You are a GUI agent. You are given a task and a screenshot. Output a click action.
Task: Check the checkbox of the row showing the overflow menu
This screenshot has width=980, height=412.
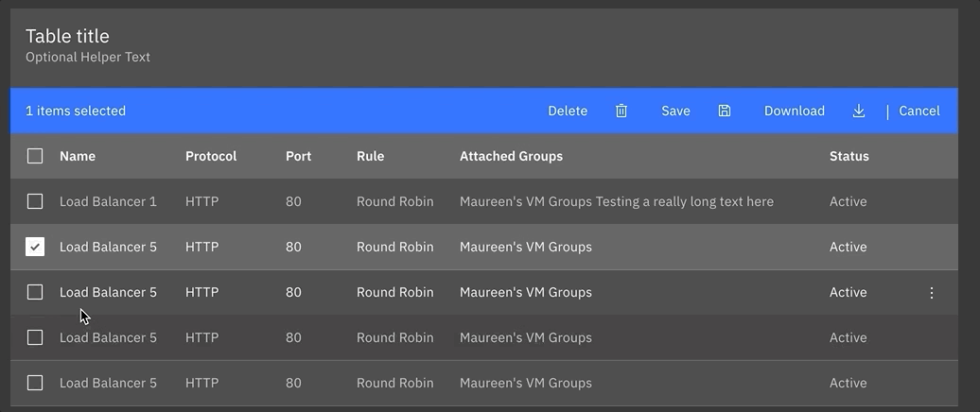[35, 292]
